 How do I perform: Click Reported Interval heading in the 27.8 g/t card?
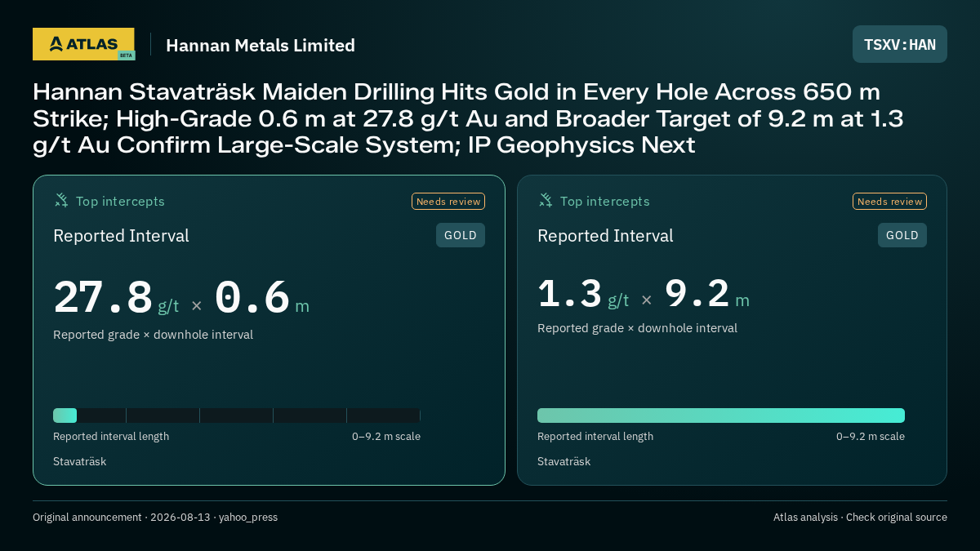click(x=121, y=236)
